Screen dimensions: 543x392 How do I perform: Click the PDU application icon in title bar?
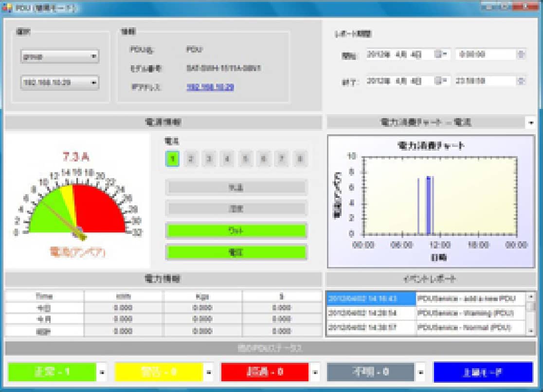tap(7, 8)
